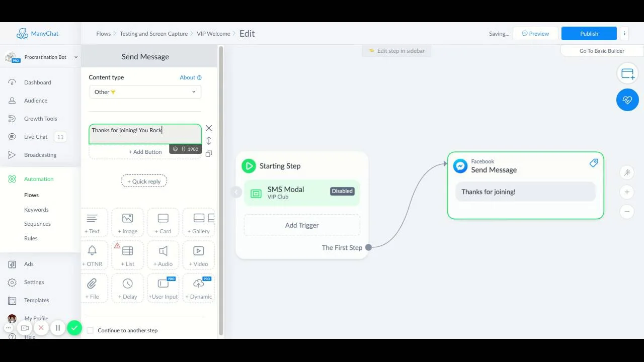Image resolution: width=644 pixels, height=362 pixels.
Task: Open Broadcasting in sidebar
Action: (40, 155)
